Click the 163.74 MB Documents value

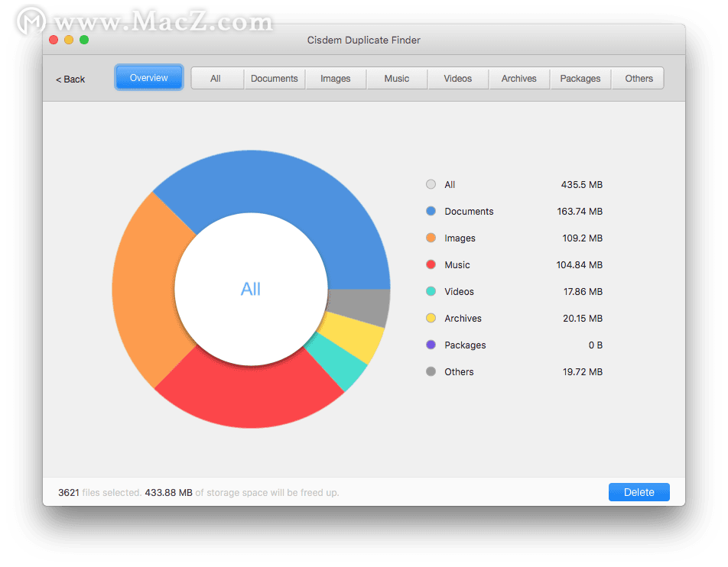pyautogui.click(x=580, y=212)
